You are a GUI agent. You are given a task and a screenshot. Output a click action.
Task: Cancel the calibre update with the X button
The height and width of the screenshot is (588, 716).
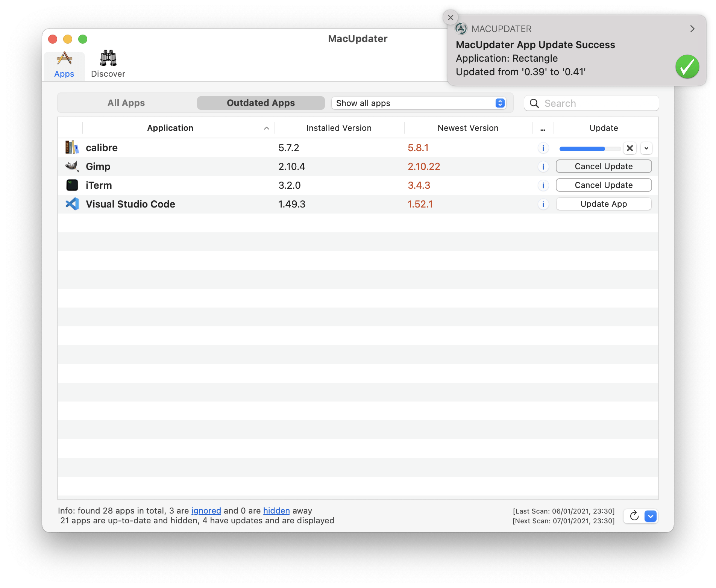(630, 148)
